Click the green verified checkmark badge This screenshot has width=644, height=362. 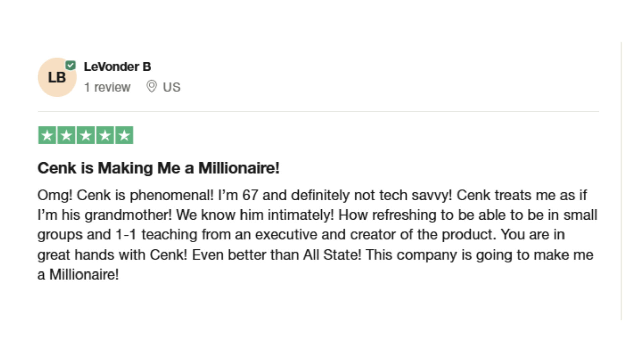[71, 65]
